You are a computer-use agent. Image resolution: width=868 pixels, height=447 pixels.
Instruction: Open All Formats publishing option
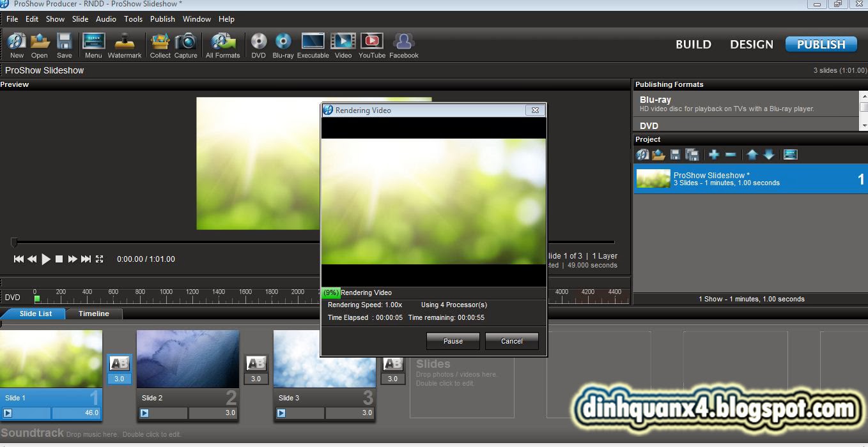pyautogui.click(x=222, y=45)
